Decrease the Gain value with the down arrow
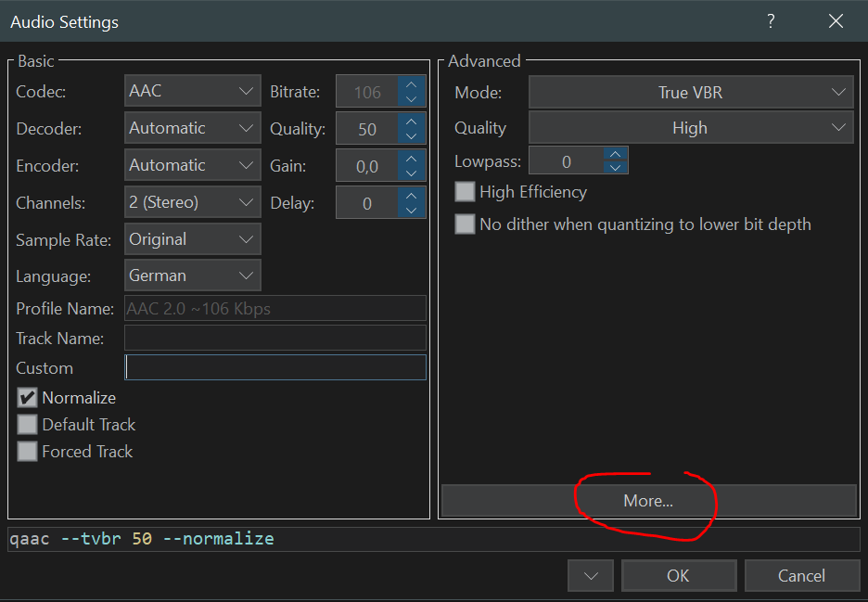The height and width of the screenshot is (602, 868). [411, 172]
